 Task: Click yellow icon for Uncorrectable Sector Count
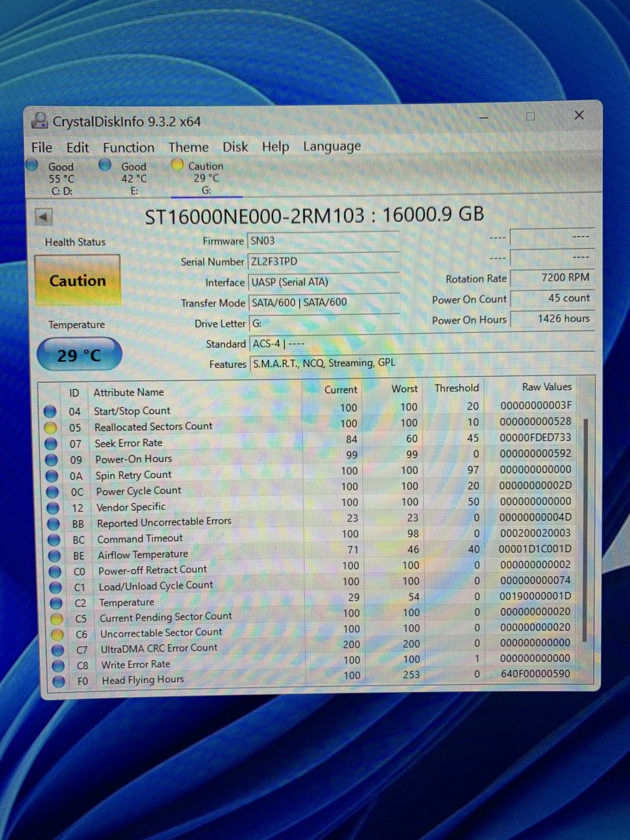pos(57,634)
